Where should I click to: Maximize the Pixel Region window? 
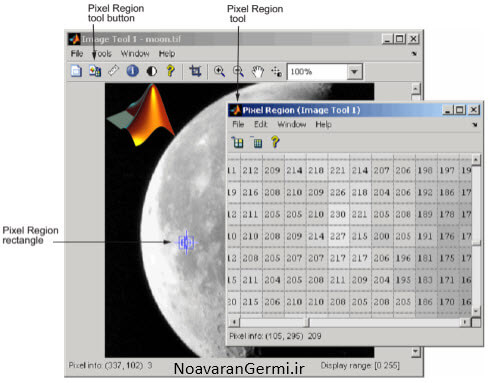pos(460,110)
